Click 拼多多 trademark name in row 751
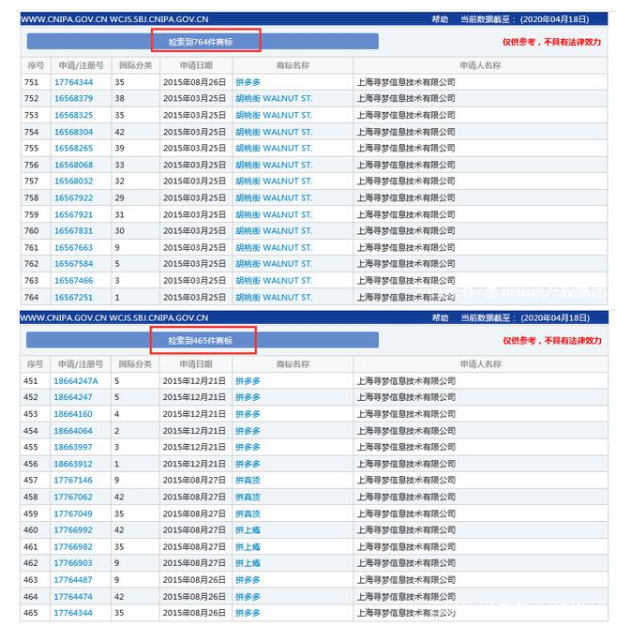Viewport: 628px width, 627px height. pos(248,82)
